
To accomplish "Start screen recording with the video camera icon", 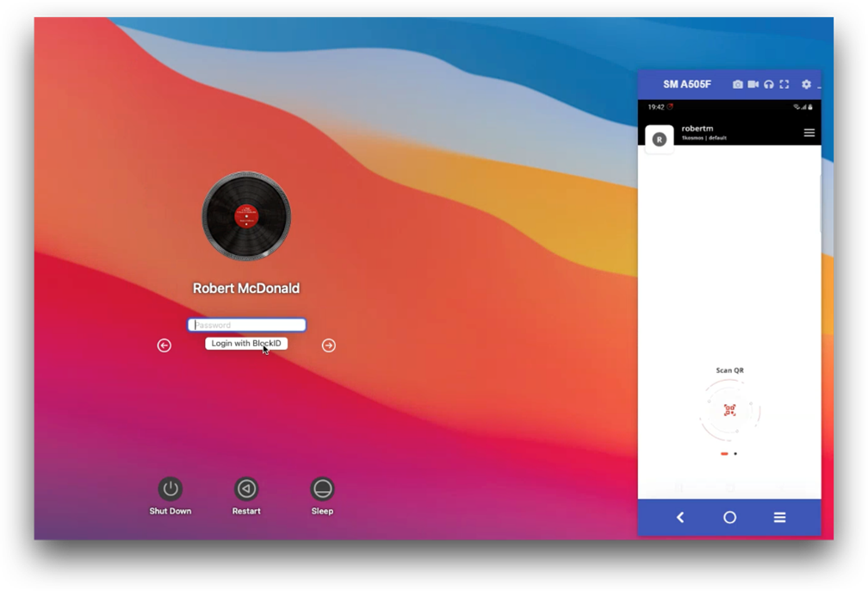I will pyautogui.click(x=753, y=84).
